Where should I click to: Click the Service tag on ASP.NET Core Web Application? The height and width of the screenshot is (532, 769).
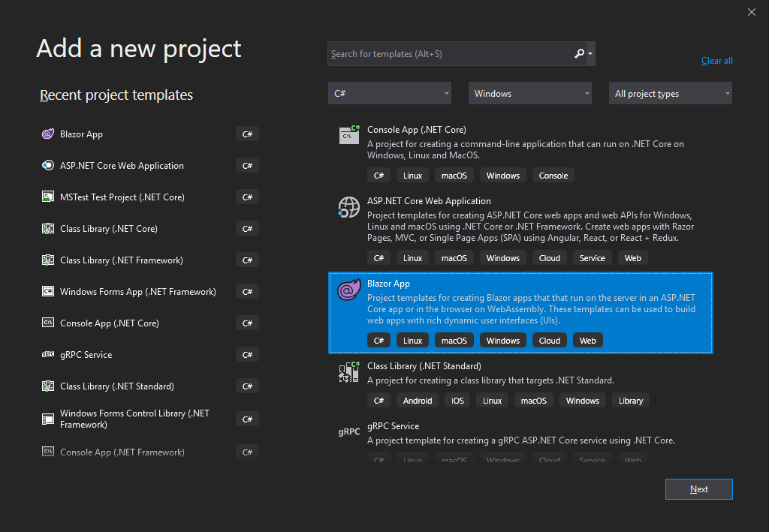click(592, 258)
